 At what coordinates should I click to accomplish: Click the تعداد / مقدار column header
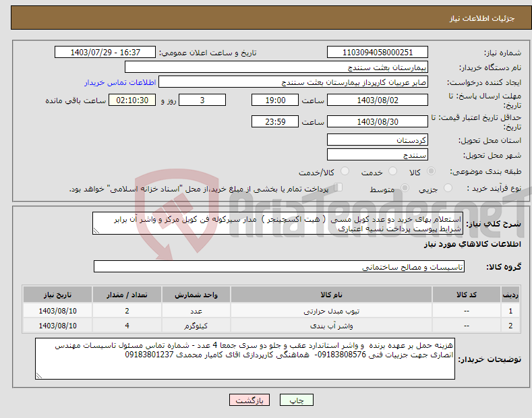127,295
